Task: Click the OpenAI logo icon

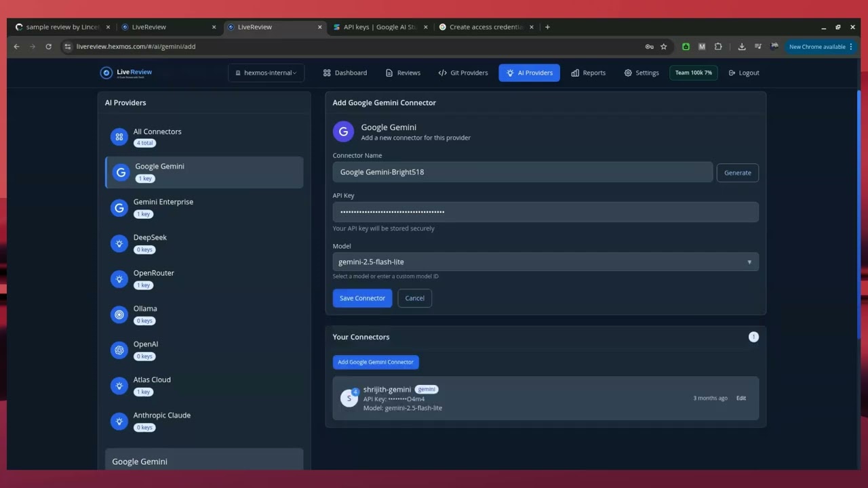Action: [119, 350]
